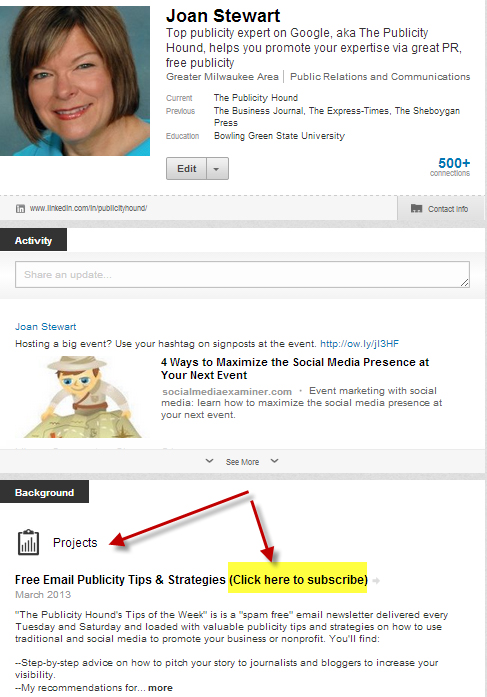Open the Background section tab
This screenshot has width=487, height=697.
tap(44, 492)
